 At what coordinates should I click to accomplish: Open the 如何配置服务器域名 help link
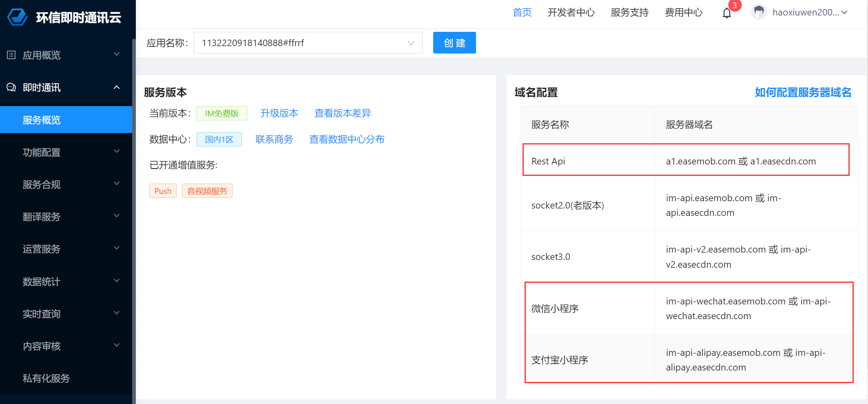[x=803, y=92]
